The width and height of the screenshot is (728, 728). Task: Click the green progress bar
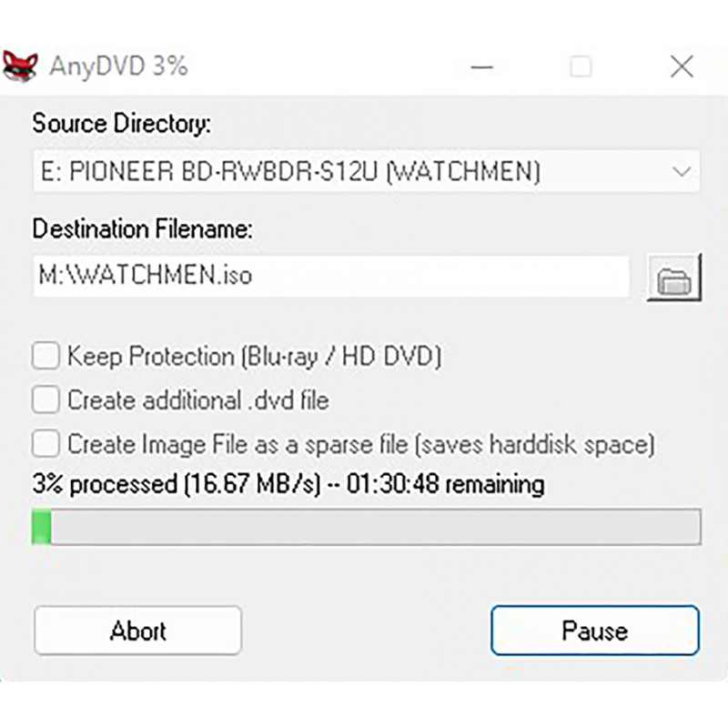(367, 527)
